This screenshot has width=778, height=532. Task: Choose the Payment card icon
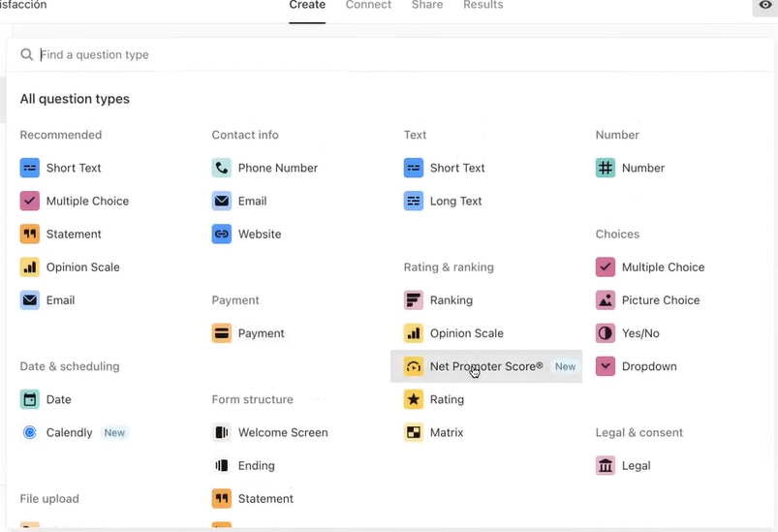click(x=222, y=333)
